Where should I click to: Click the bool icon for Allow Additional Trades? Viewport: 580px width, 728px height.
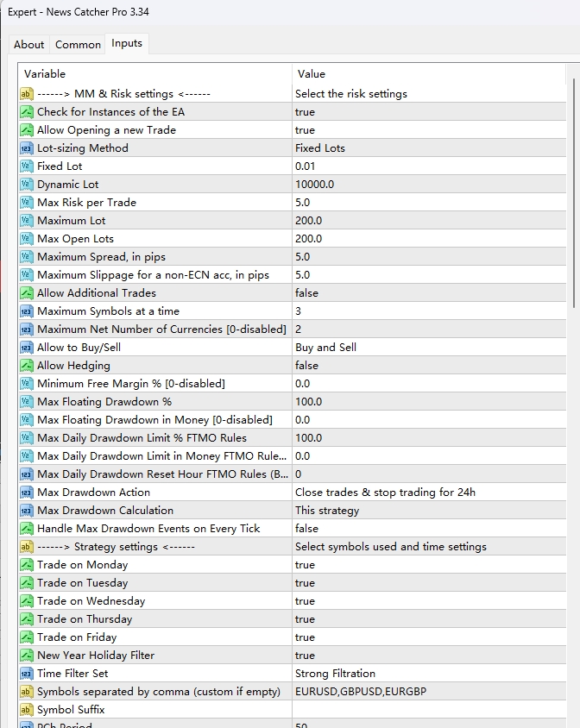pyautogui.click(x=27, y=293)
